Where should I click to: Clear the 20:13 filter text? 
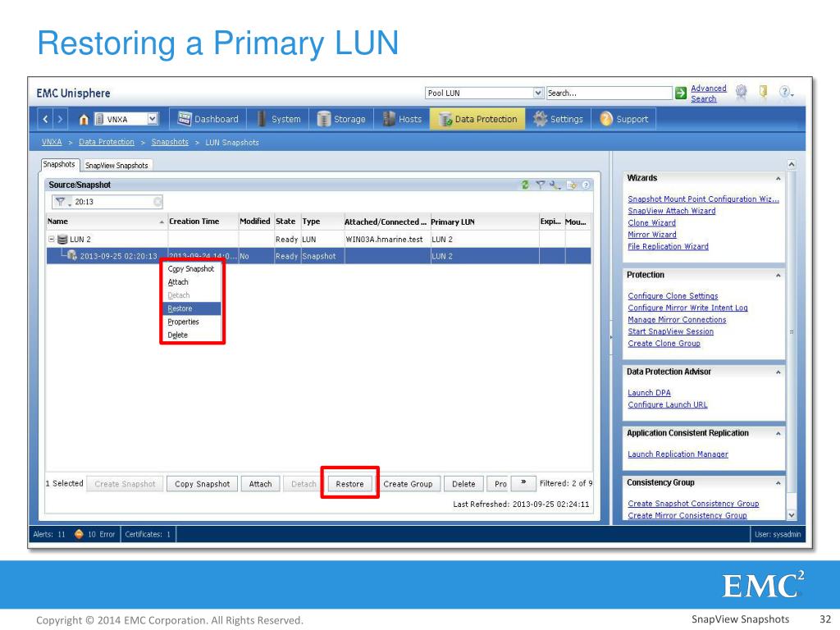(x=157, y=202)
